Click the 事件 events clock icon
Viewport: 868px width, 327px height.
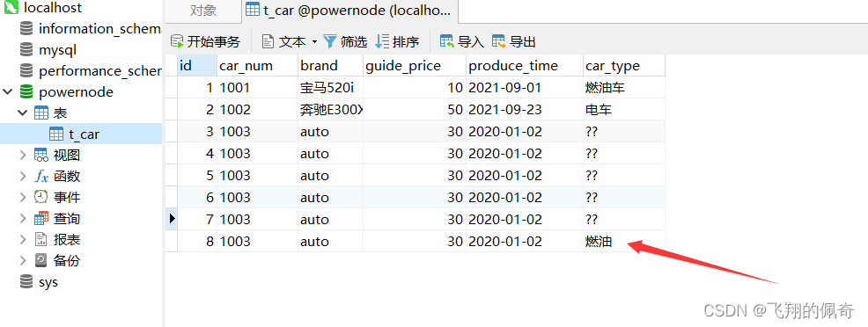tap(41, 197)
